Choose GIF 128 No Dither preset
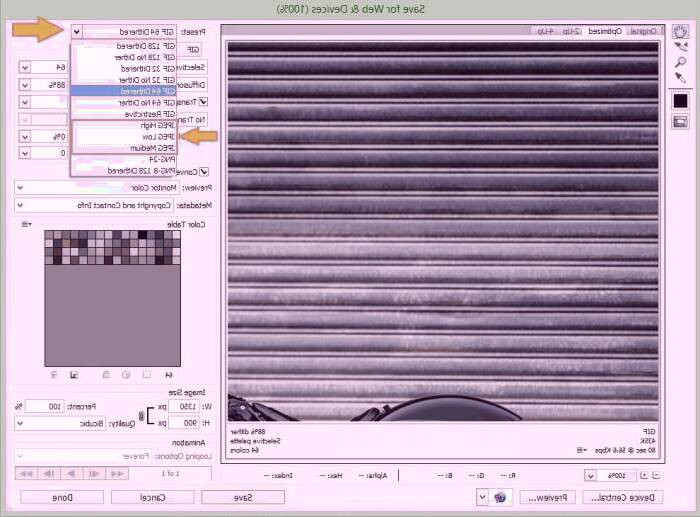The image size is (700, 517). [x=123, y=57]
